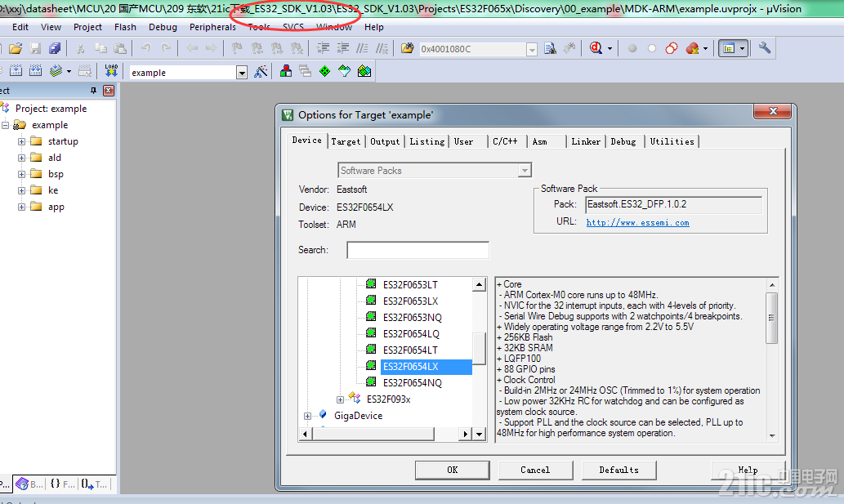
Task: Open the window layout dropdown arrow
Action: point(742,49)
